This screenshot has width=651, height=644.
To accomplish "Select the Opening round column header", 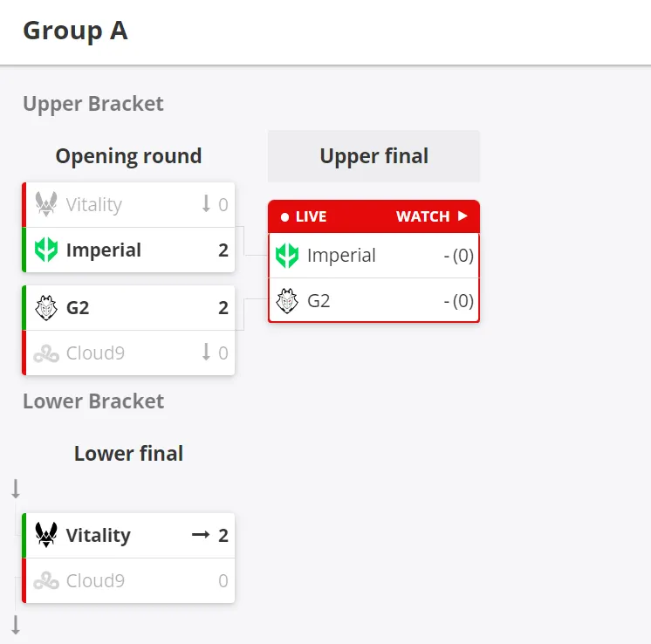I will [x=128, y=156].
